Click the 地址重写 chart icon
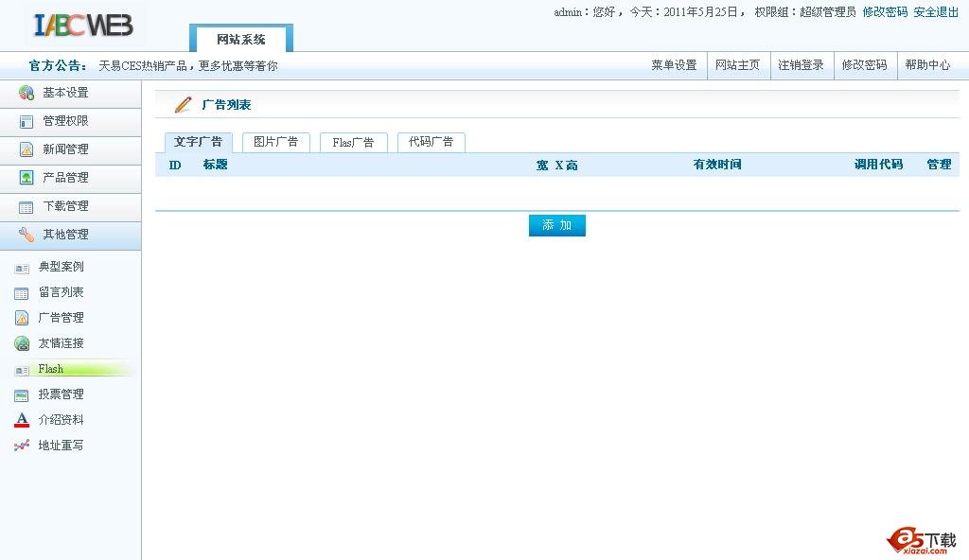Image resolution: width=969 pixels, height=560 pixels. point(22,445)
